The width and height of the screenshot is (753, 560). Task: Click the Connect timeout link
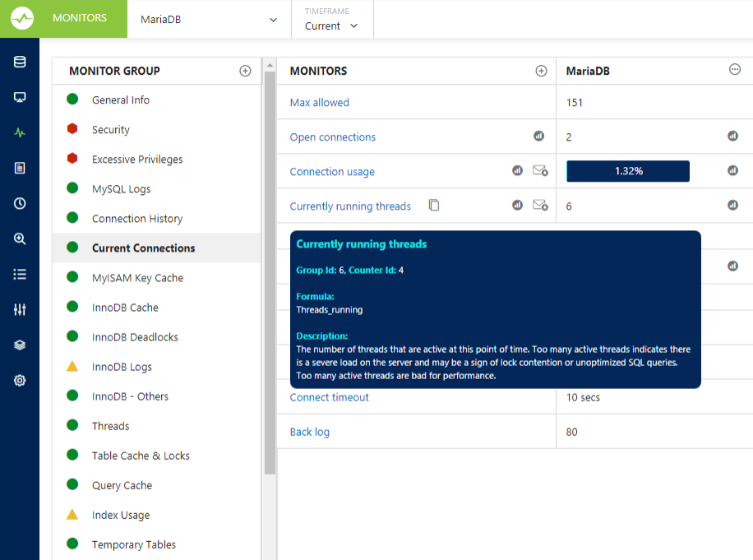(x=330, y=397)
